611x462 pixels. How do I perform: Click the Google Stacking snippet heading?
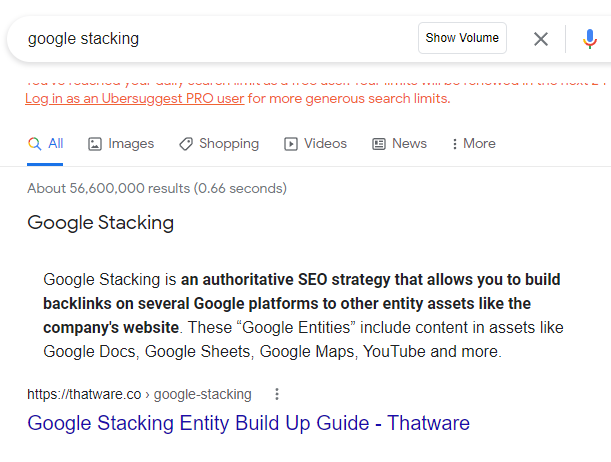(x=101, y=223)
